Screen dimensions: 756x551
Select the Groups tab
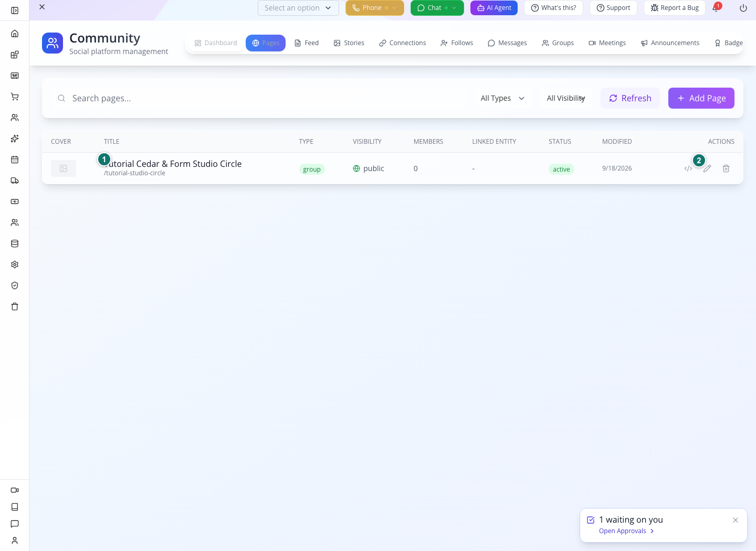coord(558,43)
